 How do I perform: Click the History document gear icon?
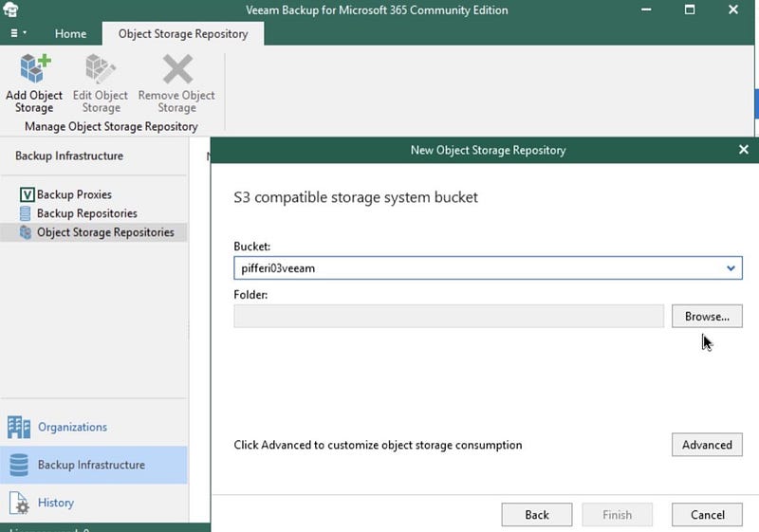tap(19, 503)
